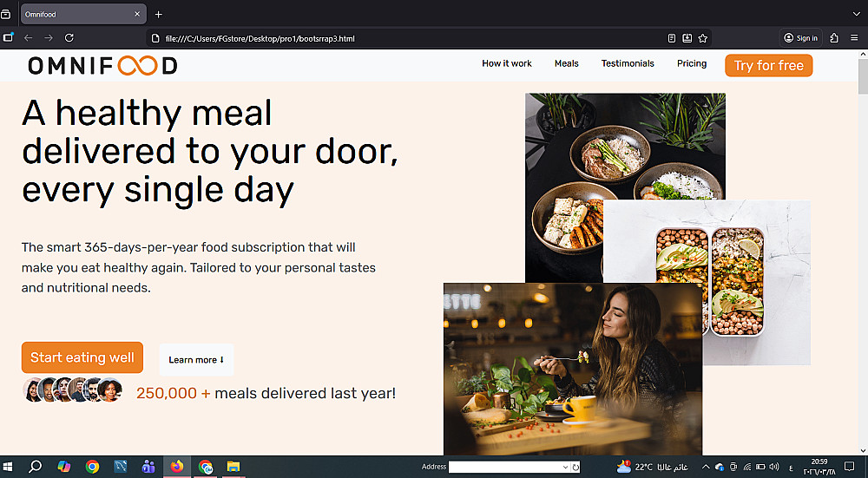
Task: Go to the Meals section link
Action: [566, 63]
